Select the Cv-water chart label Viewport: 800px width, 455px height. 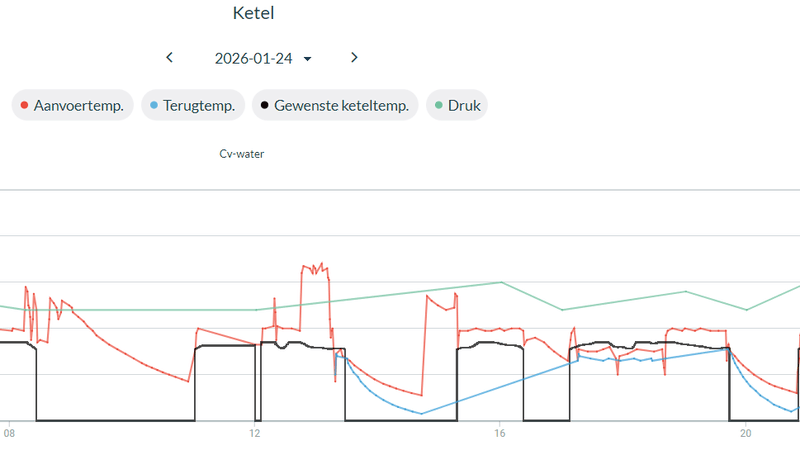tap(242, 154)
